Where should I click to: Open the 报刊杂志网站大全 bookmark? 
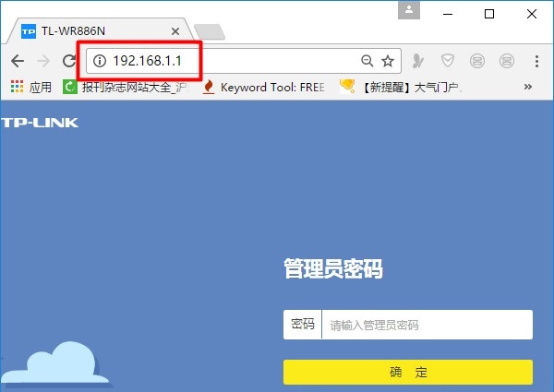point(126,87)
